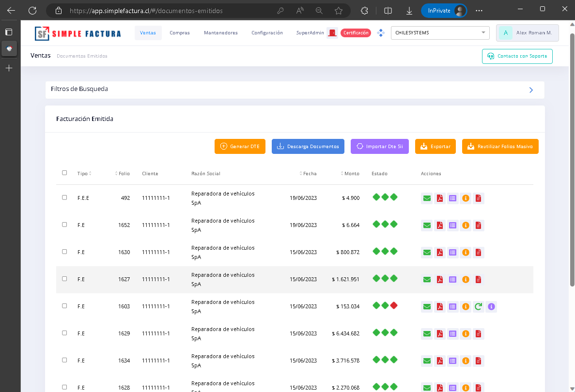Download the PDF of folio 1652
The height and width of the screenshot is (392, 575).
(440, 225)
